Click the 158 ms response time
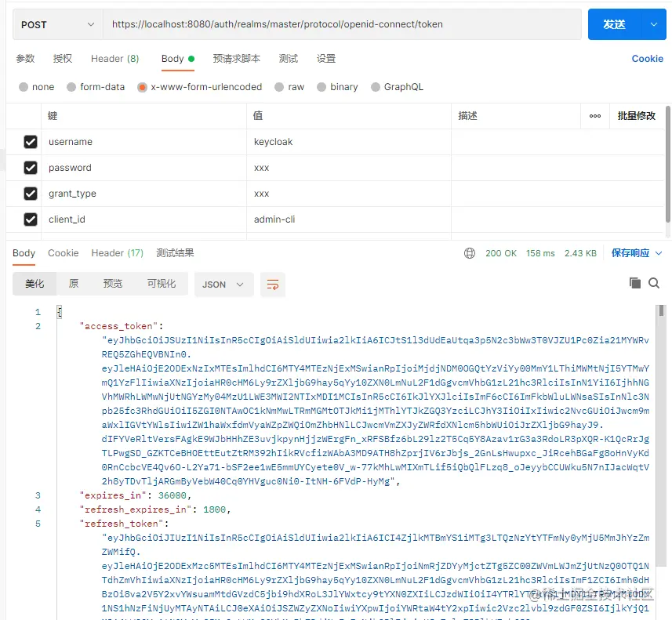Image resolution: width=672 pixels, height=620 pixels. [x=540, y=253]
